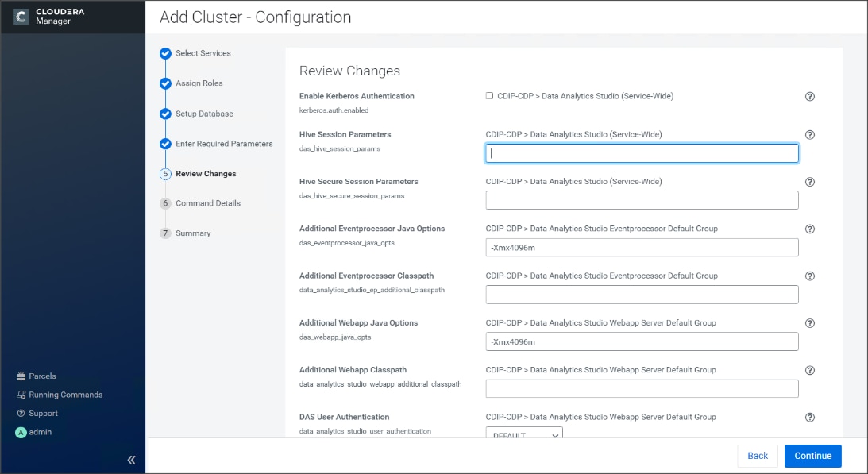Click the data_analytics_studio_ep_additional_classpath property name
Viewport: 868px width, 474px height.
tap(372, 290)
